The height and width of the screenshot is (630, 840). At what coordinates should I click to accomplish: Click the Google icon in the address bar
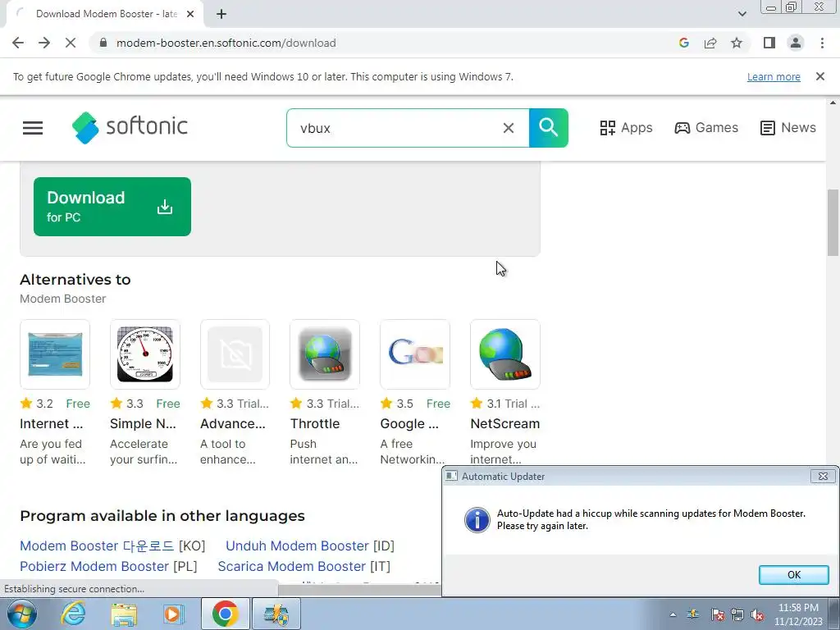point(683,43)
